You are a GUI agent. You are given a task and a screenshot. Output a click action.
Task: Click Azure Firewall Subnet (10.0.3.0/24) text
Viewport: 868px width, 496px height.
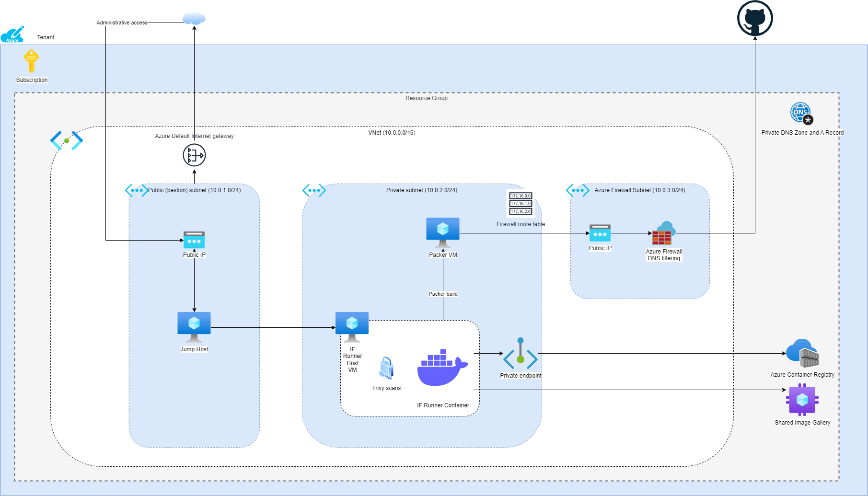tap(640, 190)
